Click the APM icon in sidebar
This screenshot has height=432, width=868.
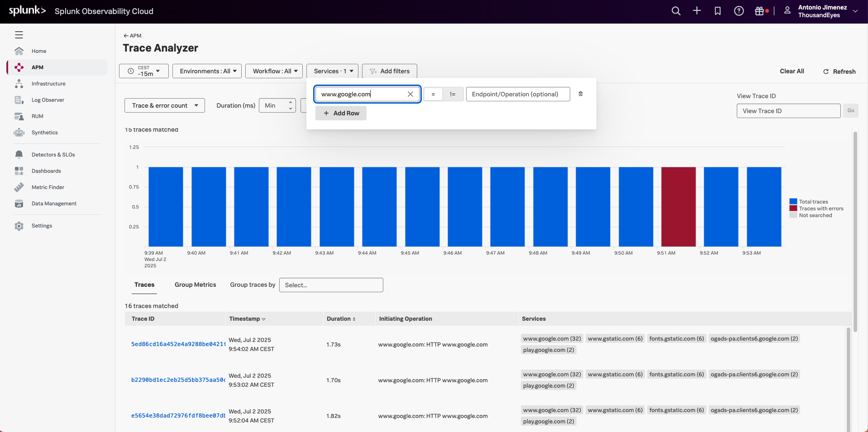[x=19, y=67]
